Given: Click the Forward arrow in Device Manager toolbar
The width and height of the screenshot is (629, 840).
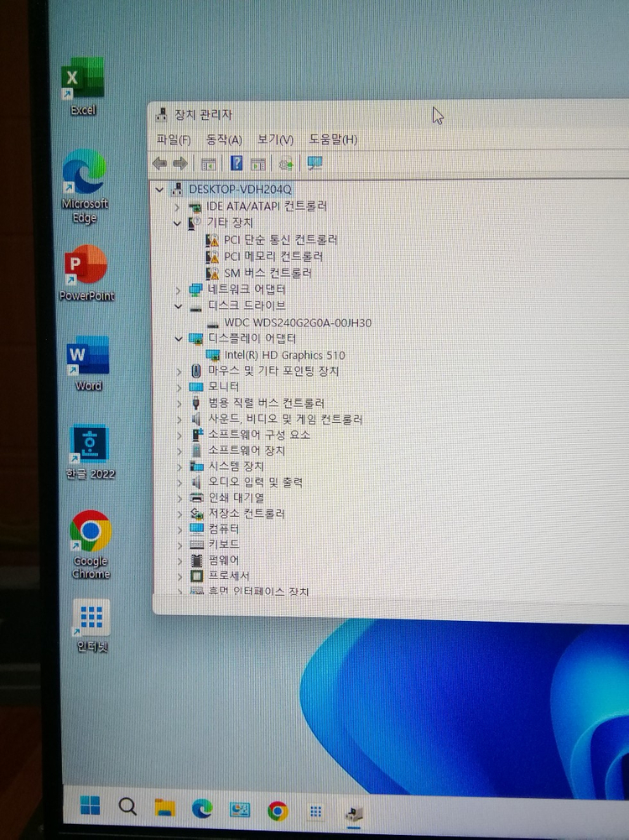Looking at the screenshot, I should point(180,164).
